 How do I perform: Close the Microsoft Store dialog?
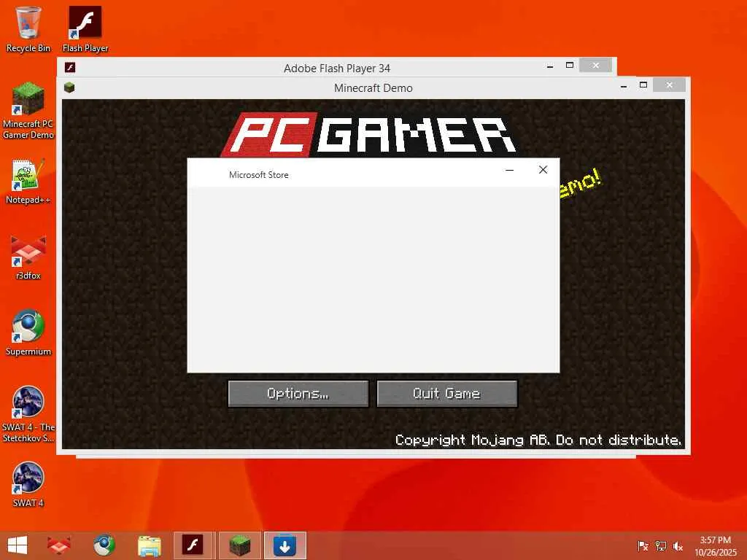[543, 170]
